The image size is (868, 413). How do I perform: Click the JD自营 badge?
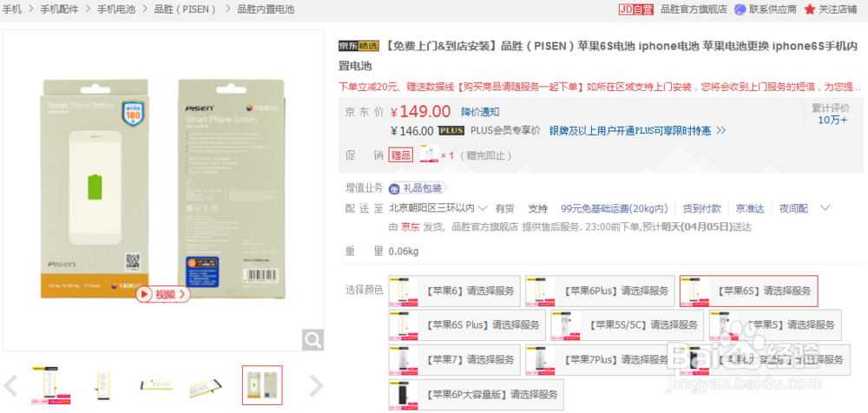click(x=635, y=10)
